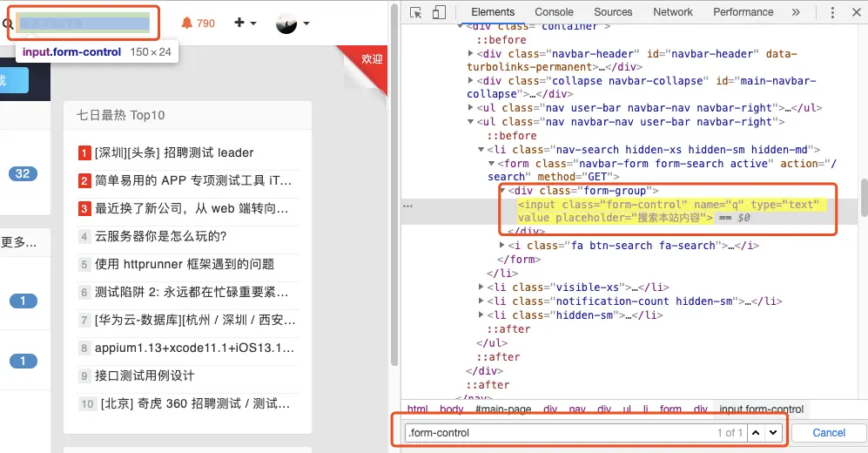The width and height of the screenshot is (868, 453).
Task: Open hot topic 测试陷阱 2
Action: pyautogui.click(x=192, y=292)
